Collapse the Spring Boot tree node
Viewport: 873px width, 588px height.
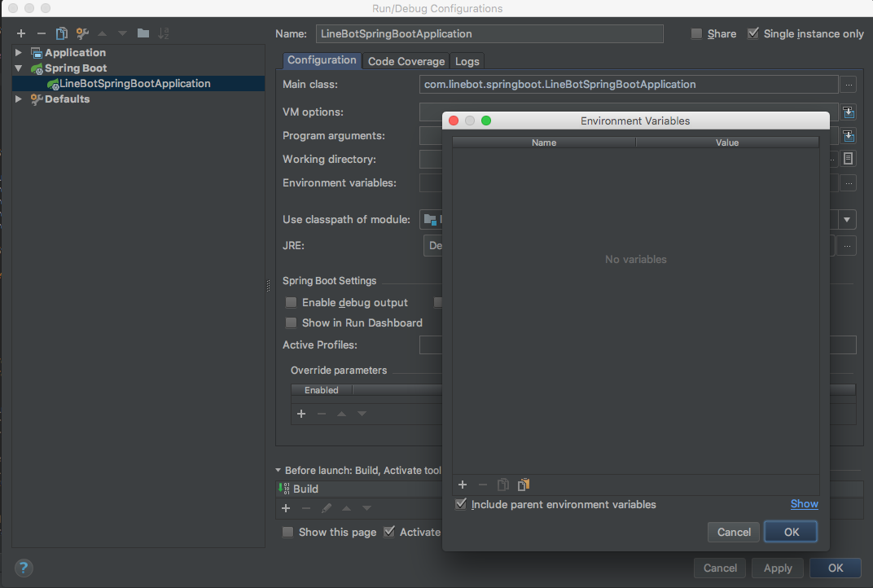pos(19,68)
